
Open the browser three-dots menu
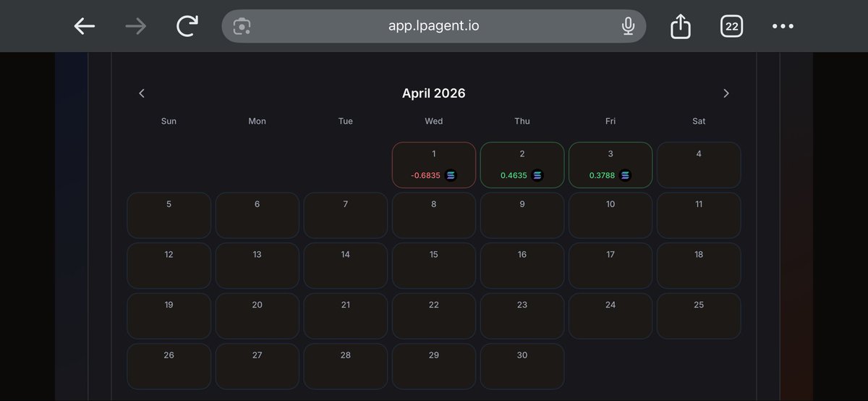pos(783,27)
